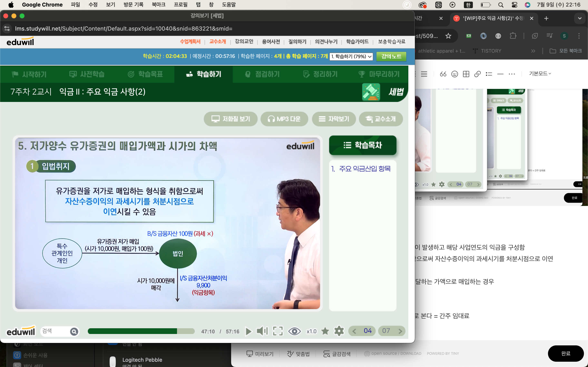This screenshot has height=367, width=588.
Task: Toggle the eye visibility icon in the player
Action: 294,331
